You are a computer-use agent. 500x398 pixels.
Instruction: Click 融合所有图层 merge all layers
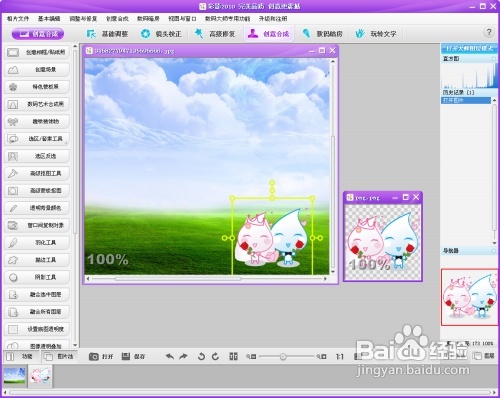coord(37,312)
